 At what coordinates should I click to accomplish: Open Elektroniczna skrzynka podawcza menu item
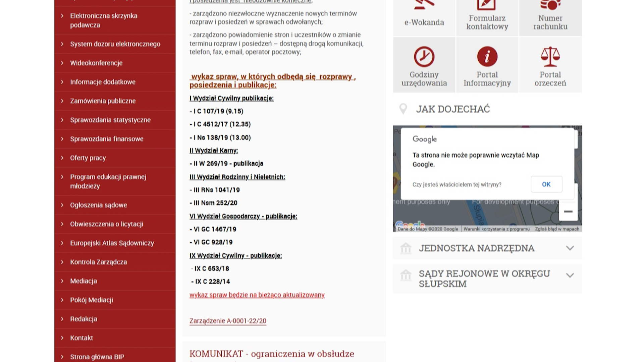pyautogui.click(x=115, y=20)
